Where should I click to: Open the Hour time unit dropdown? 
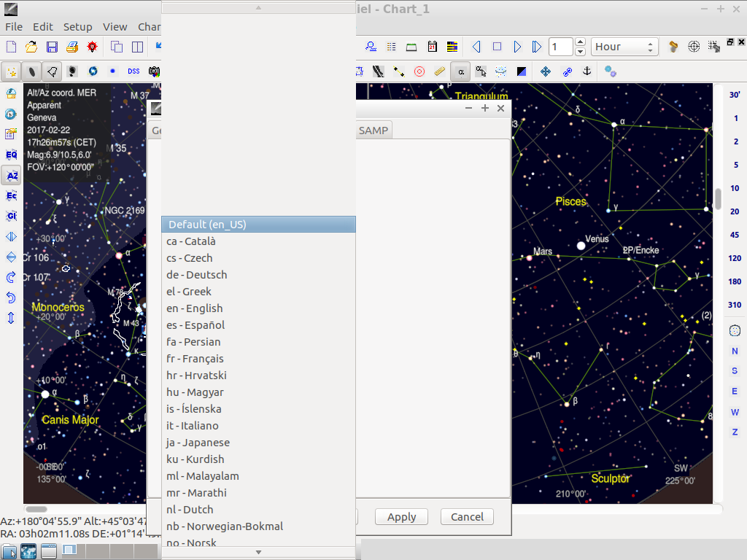click(x=624, y=47)
